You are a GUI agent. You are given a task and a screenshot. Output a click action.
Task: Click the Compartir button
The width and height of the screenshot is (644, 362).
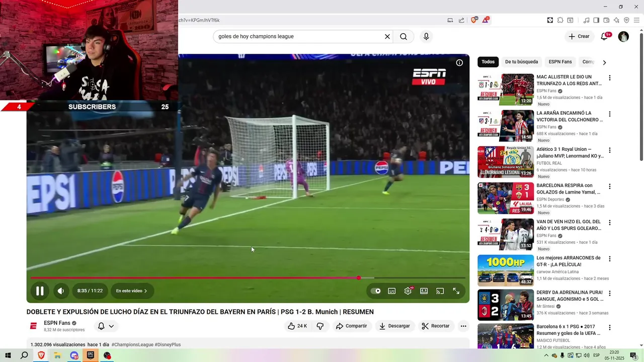pyautogui.click(x=352, y=326)
